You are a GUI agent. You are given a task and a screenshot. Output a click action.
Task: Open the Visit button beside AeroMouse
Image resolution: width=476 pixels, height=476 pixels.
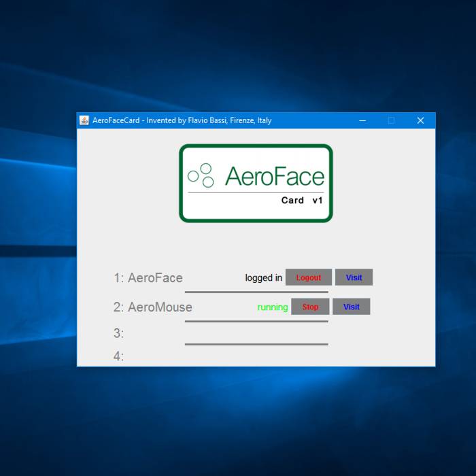point(352,307)
